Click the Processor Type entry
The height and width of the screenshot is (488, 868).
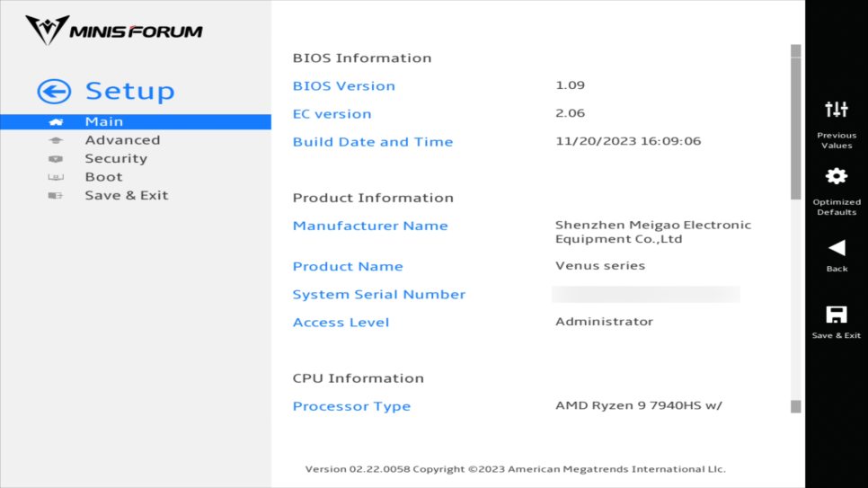click(x=351, y=406)
